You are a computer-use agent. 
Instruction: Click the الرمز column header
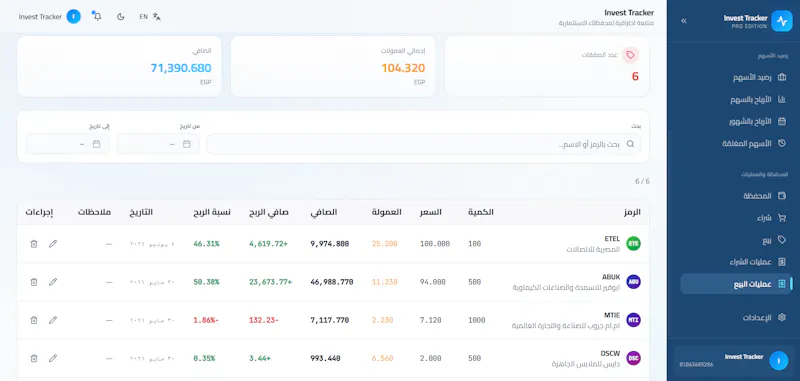point(632,212)
